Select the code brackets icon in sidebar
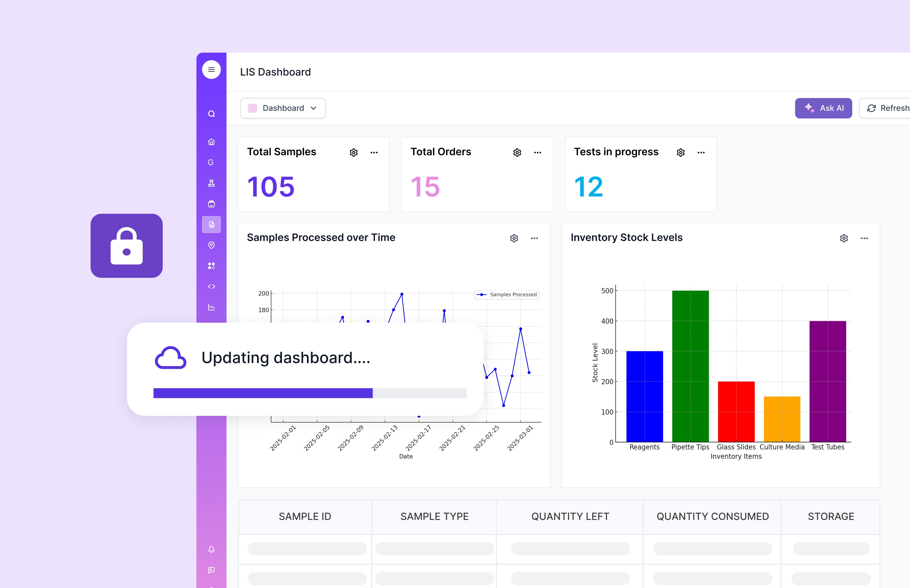Screen dimensions: 910x588 pyautogui.click(x=211, y=286)
